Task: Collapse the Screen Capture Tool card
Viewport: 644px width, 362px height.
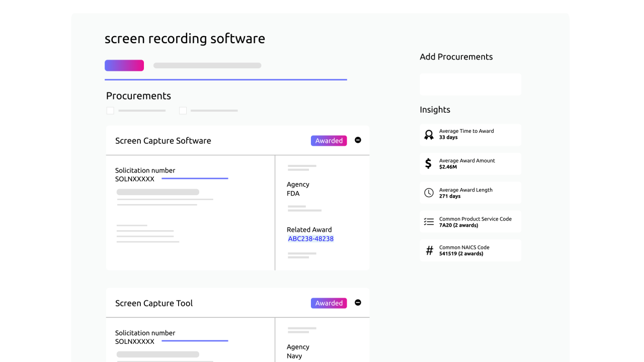Action: (x=358, y=303)
